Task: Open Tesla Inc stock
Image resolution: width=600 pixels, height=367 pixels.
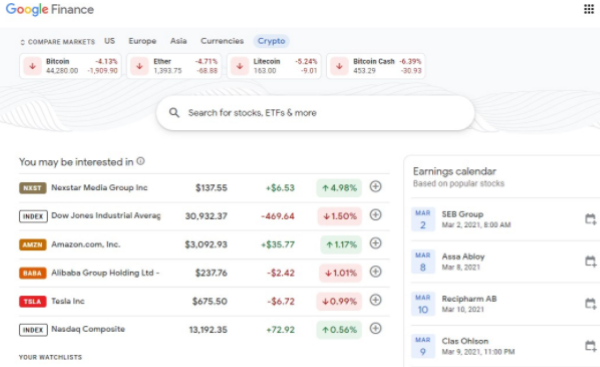Action: click(68, 301)
